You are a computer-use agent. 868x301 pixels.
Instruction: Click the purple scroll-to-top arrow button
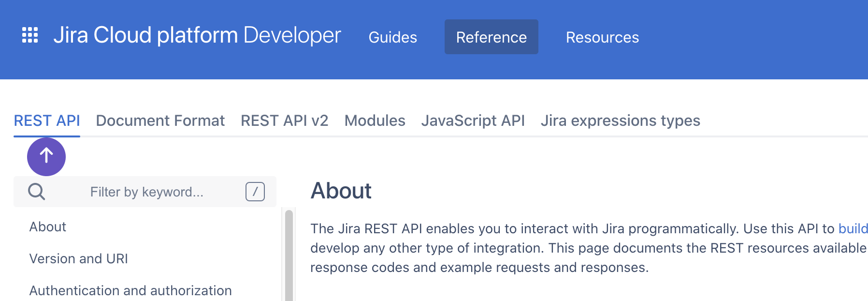pyautogui.click(x=46, y=156)
